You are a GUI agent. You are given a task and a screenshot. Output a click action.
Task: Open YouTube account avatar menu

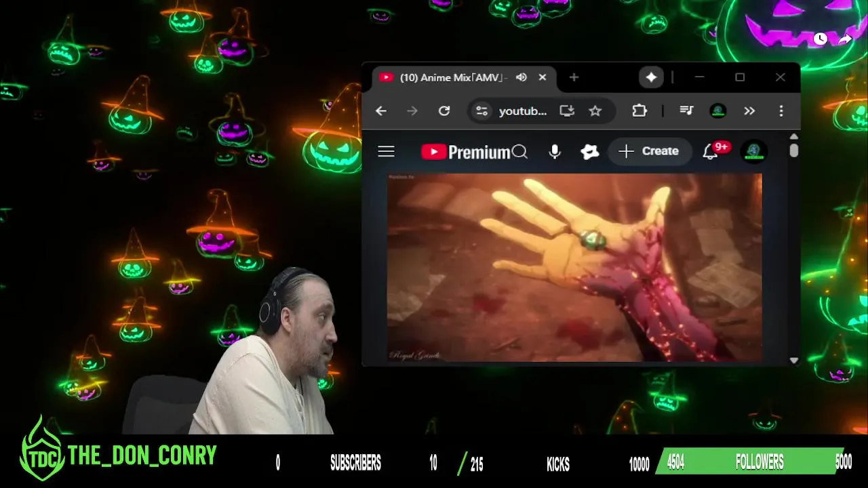753,151
